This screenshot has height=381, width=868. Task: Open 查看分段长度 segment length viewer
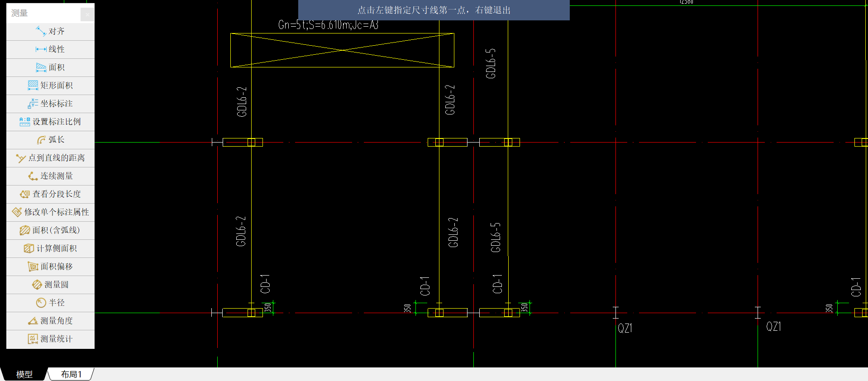(x=50, y=194)
